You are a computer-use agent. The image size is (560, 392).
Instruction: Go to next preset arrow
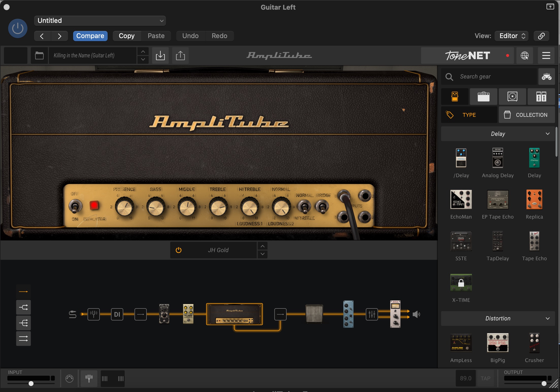click(x=59, y=36)
